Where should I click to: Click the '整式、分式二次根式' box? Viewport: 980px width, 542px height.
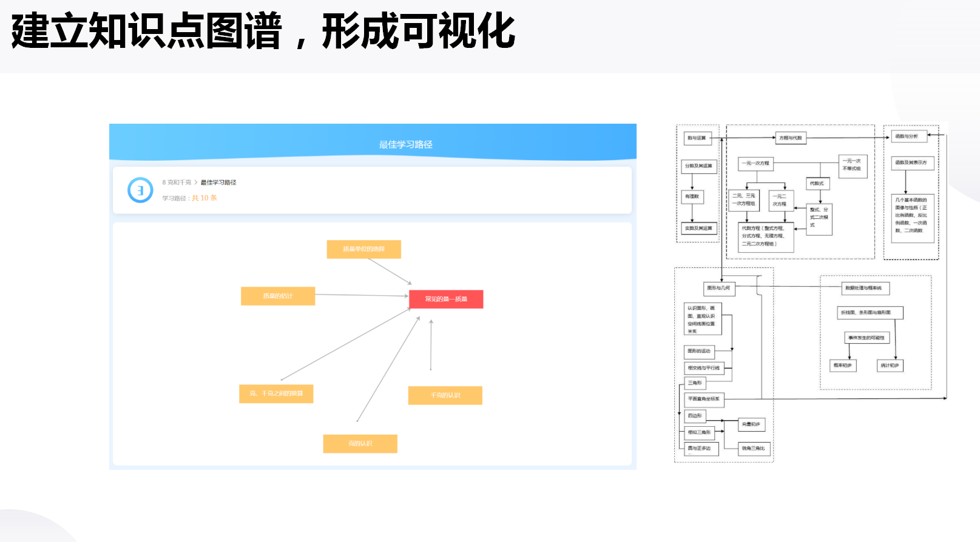[x=819, y=219]
